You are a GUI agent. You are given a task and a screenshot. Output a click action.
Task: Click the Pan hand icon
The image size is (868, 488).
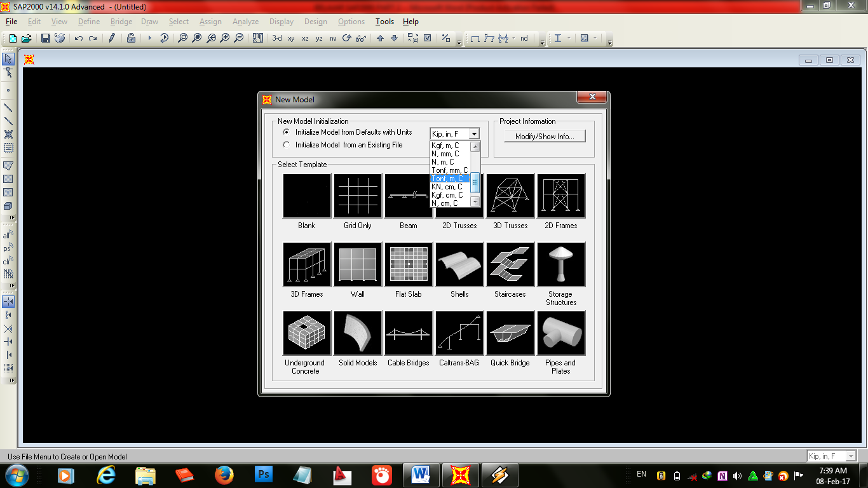click(257, 38)
